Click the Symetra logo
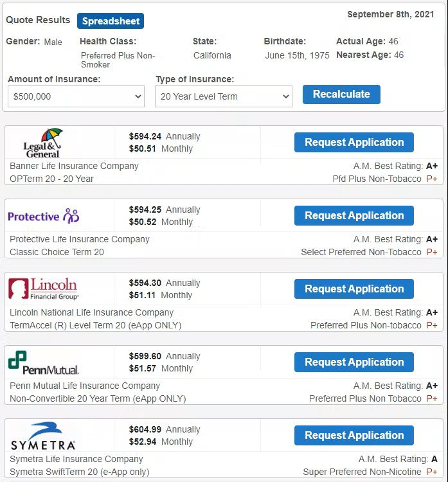The height and width of the screenshot is (482, 448). pyautogui.click(x=43, y=436)
